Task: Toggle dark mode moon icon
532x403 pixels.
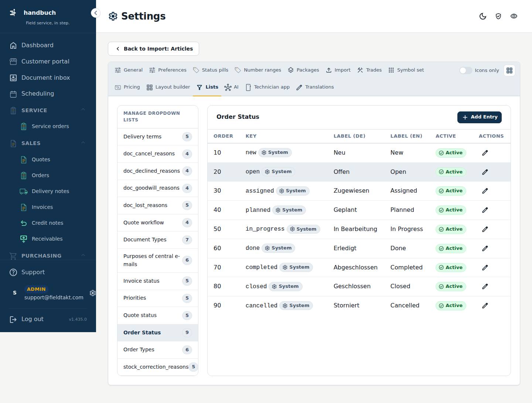Action: point(483,16)
